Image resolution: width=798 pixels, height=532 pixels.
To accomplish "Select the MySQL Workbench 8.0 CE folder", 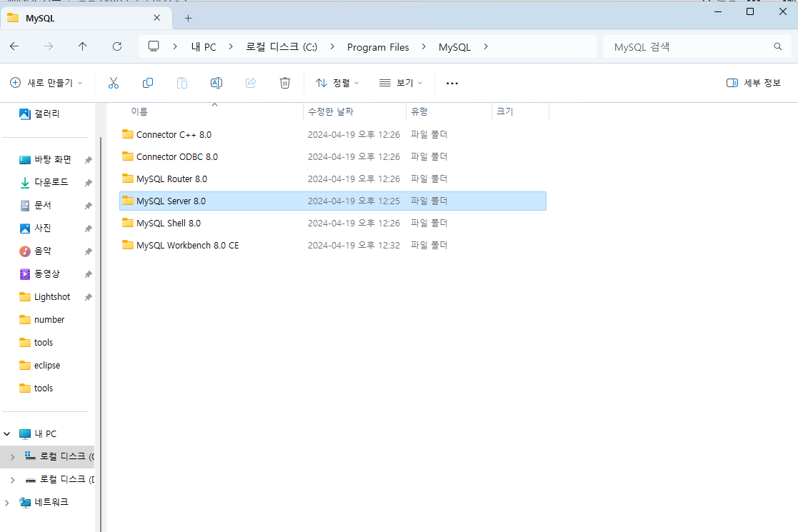I will [x=333, y=245].
